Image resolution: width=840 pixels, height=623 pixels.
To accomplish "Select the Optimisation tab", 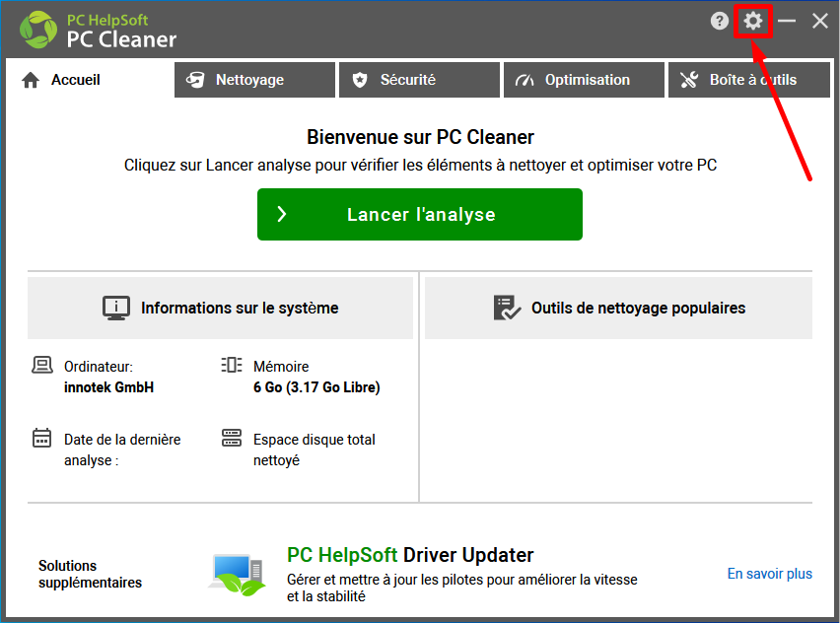I will click(584, 80).
